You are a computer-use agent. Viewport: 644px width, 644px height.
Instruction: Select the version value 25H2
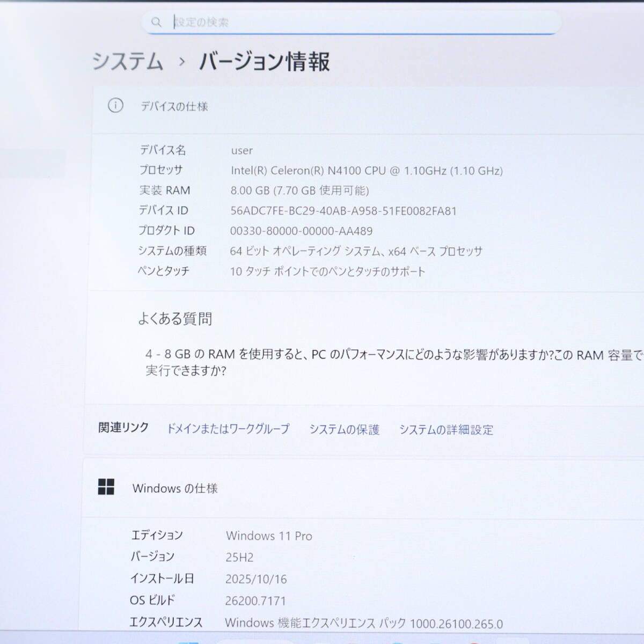pyautogui.click(x=239, y=558)
